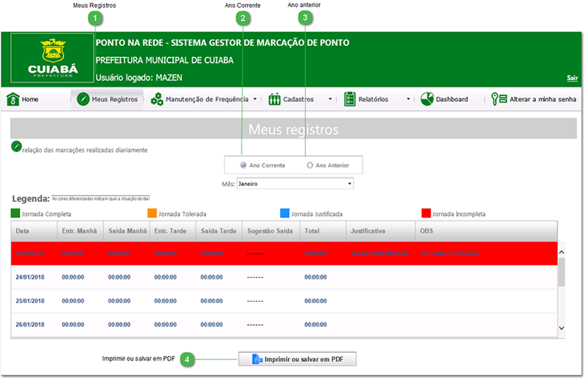
Task: Click the red Jornada Incompleta legend swatch
Action: coord(426,214)
